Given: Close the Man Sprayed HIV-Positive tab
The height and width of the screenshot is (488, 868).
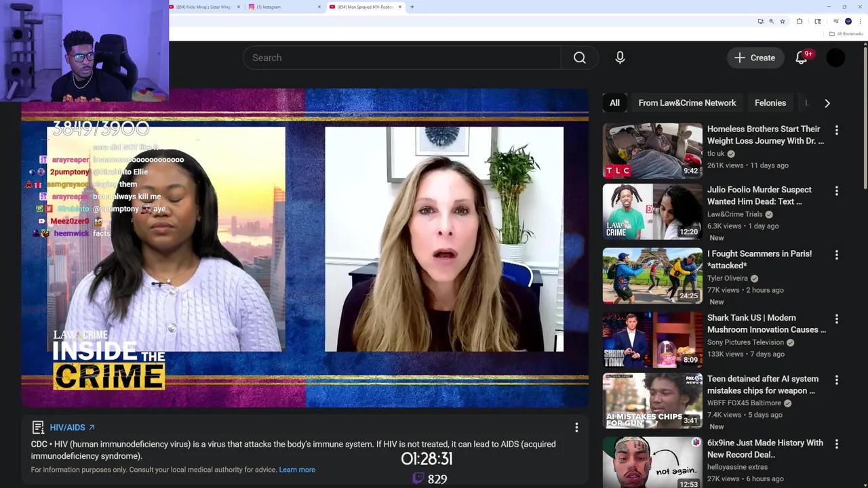Looking at the screenshot, I should tap(400, 7).
